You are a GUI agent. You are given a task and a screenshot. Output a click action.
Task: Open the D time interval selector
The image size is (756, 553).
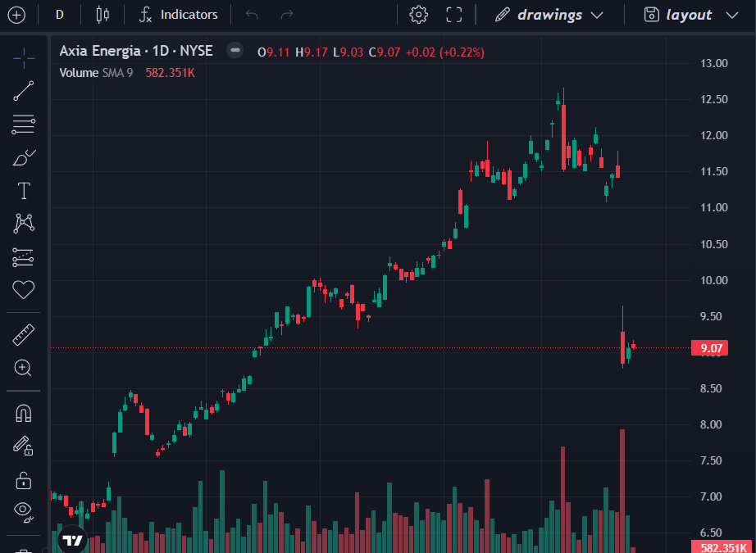pyautogui.click(x=60, y=15)
